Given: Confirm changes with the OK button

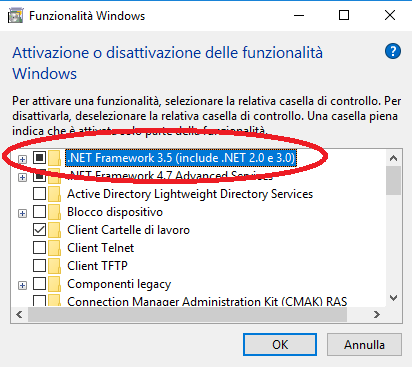Looking at the screenshot, I should point(280,345).
